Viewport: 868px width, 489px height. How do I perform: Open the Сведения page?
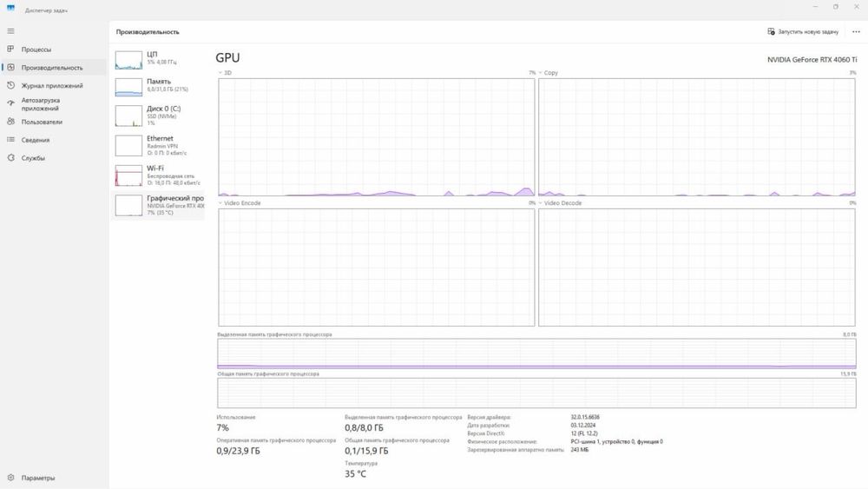tap(53, 140)
